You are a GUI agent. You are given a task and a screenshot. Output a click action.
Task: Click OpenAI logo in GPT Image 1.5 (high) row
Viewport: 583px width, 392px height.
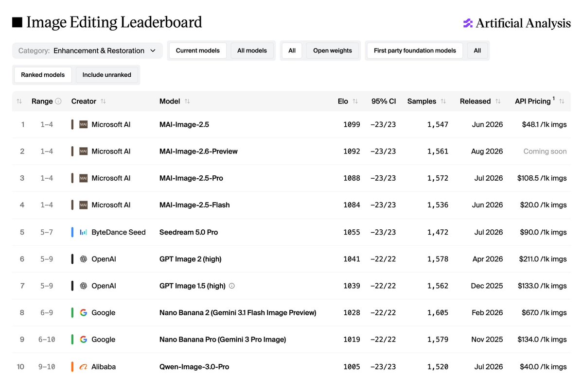[x=84, y=286]
